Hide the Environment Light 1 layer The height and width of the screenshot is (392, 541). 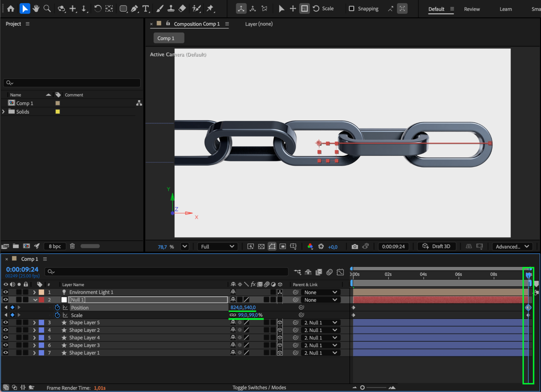pyautogui.click(x=5, y=292)
